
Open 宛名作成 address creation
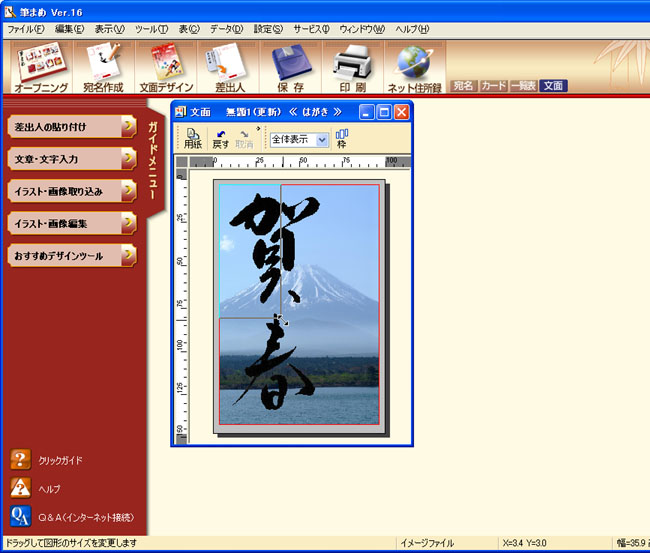[x=101, y=68]
